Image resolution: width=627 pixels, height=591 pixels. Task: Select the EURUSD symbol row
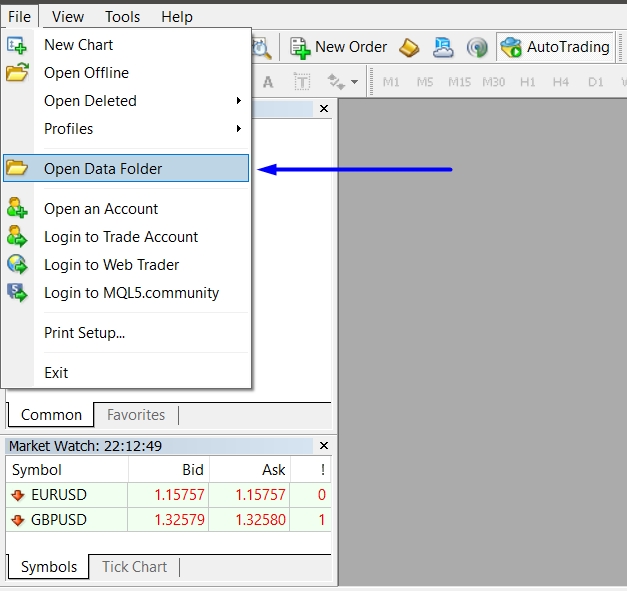click(168, 495)
